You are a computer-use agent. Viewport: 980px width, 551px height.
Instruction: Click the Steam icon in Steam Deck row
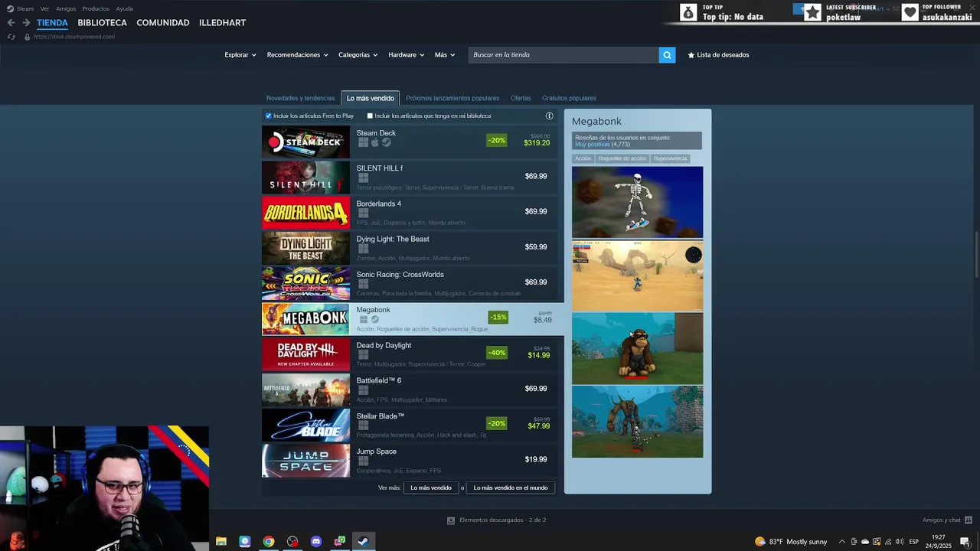[387, 142]
